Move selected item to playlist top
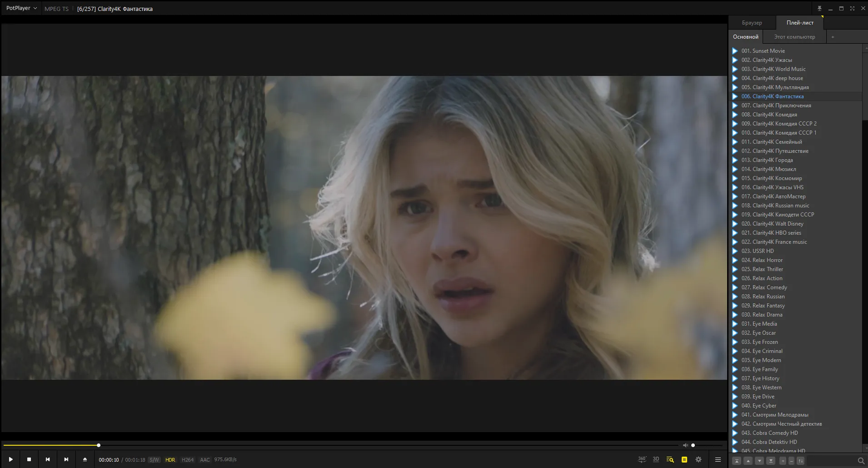This screenshot has height=468, width=868. point(737,461)
